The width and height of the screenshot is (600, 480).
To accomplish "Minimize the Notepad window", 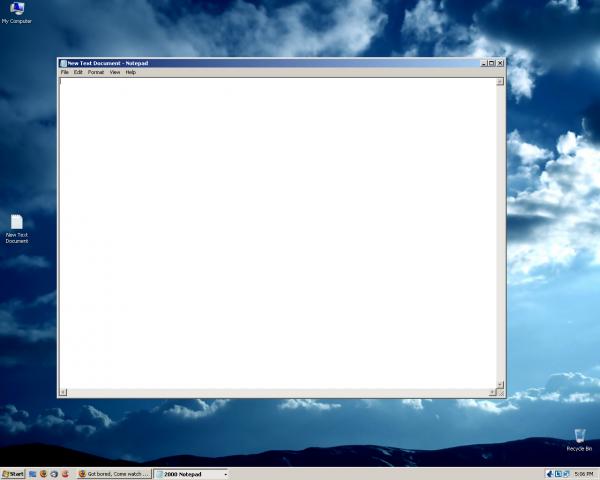I will click(x=484, y=63).
